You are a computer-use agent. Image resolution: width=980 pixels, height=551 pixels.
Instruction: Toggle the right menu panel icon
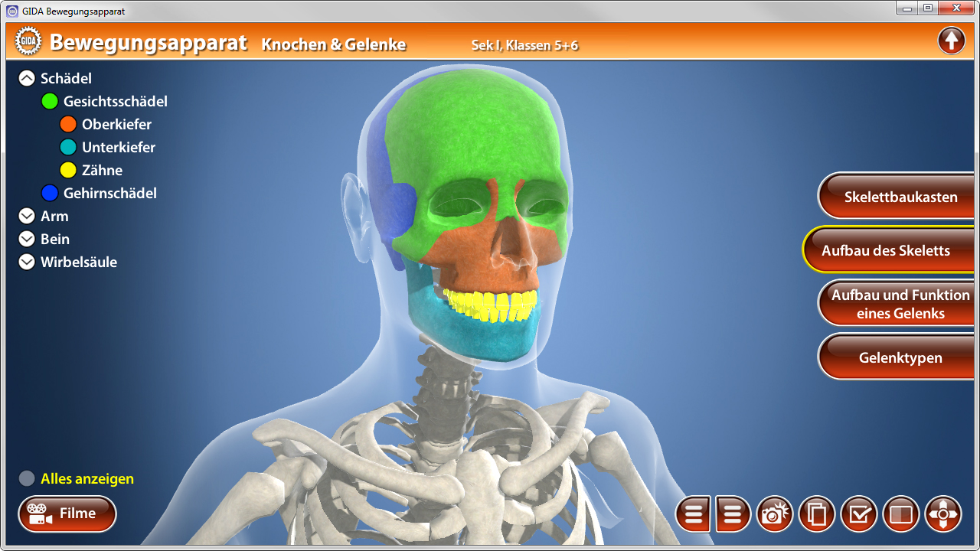pos(733,514)
